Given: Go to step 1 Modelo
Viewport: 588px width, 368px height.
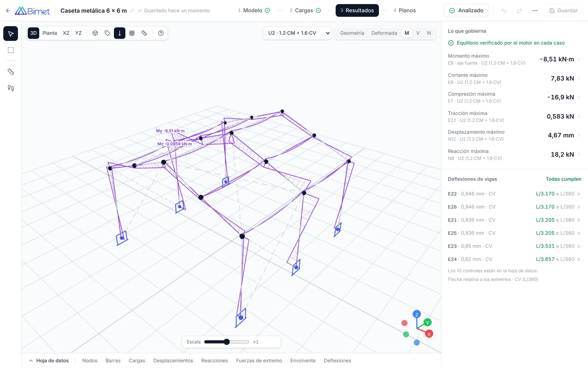Looking at the screenshot, I should pos(254,11).
